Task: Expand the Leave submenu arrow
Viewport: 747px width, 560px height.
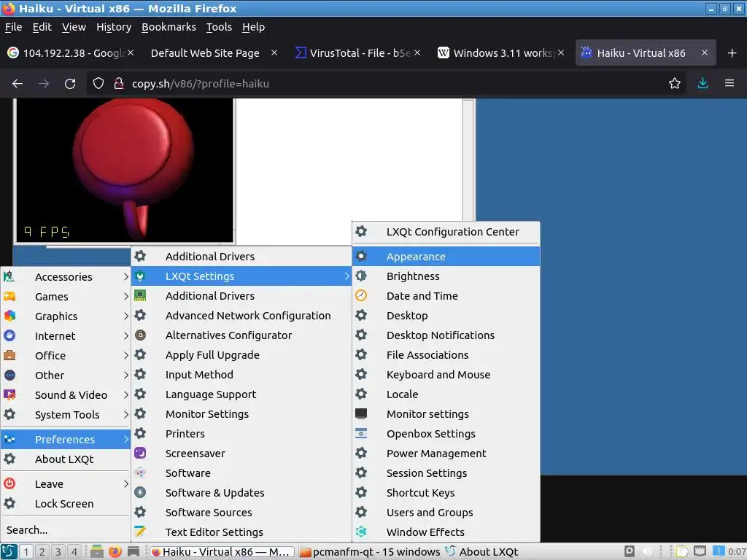Action: pyautogui.click(x=125, y=484)
